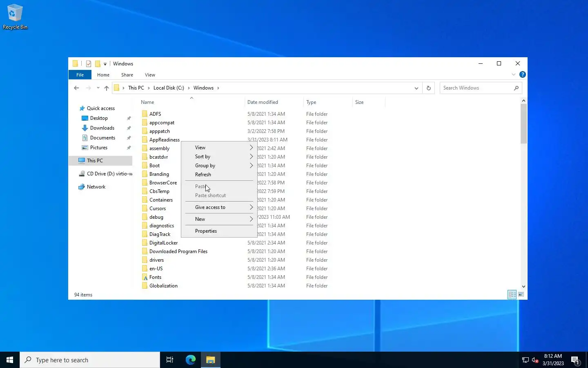Image resolution: width=588 pixels, height=368 pixels.
Task: Open the Share ribbon tab
Action: pyautogui.click(x=127, y=75)
